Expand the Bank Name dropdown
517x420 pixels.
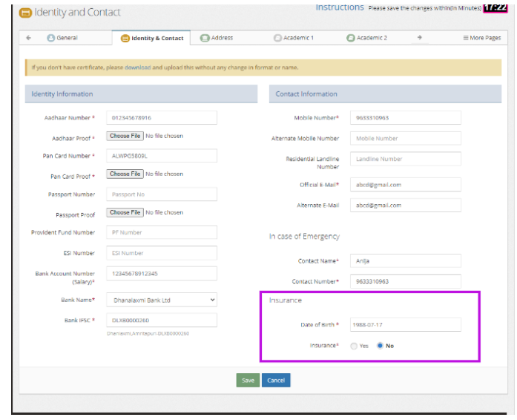tap(162, 300)
